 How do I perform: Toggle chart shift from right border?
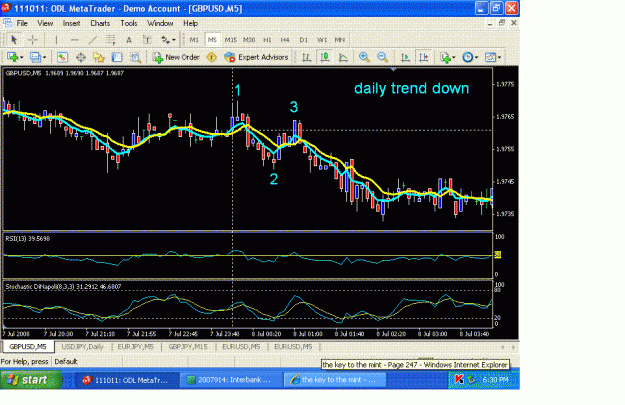tap(424, 57)
